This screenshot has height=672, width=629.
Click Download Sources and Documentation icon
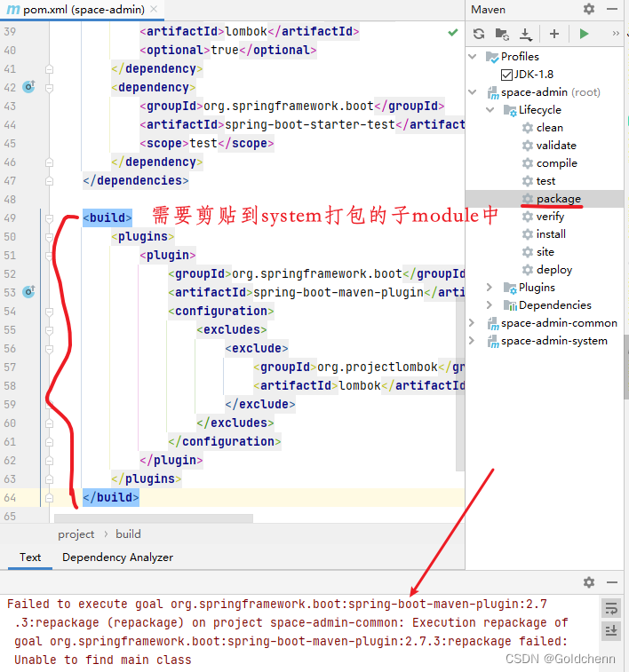(x=525, y=34)
